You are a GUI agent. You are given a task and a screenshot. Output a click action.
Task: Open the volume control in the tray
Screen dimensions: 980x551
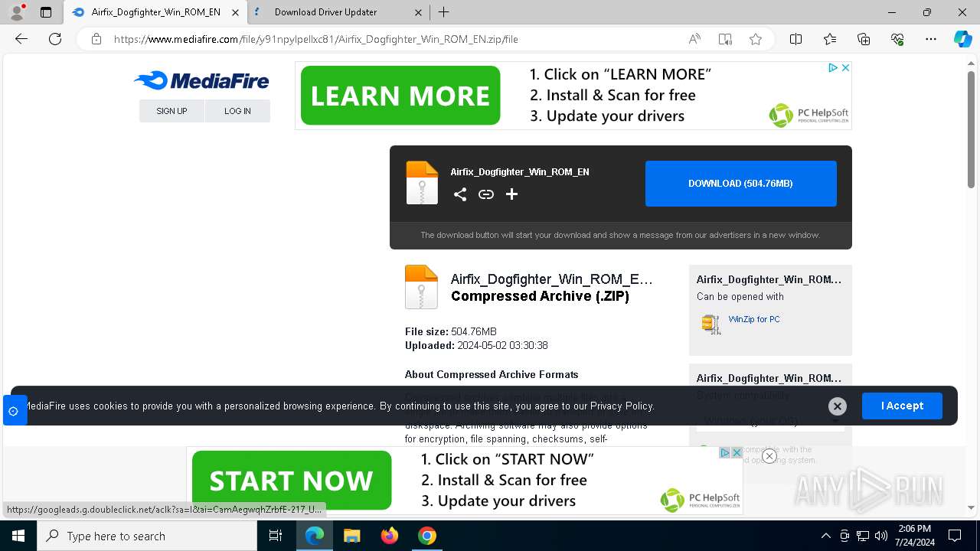[x=881, y=536]
